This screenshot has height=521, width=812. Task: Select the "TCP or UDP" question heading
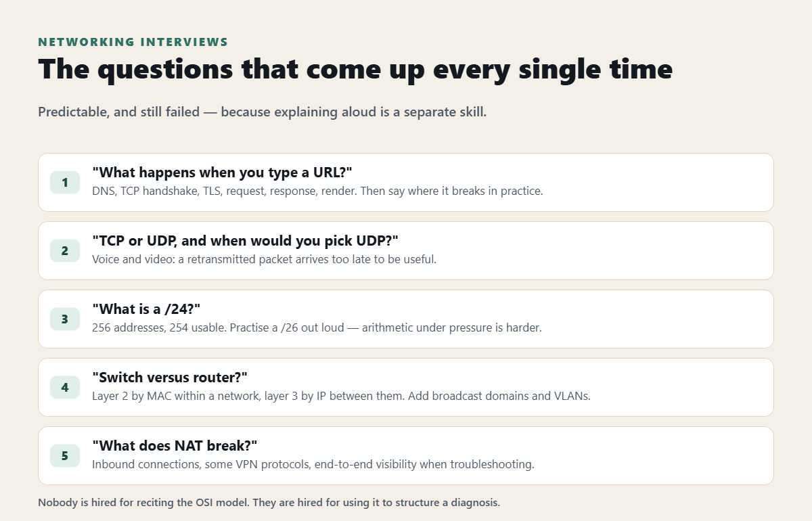pos(245,241)
